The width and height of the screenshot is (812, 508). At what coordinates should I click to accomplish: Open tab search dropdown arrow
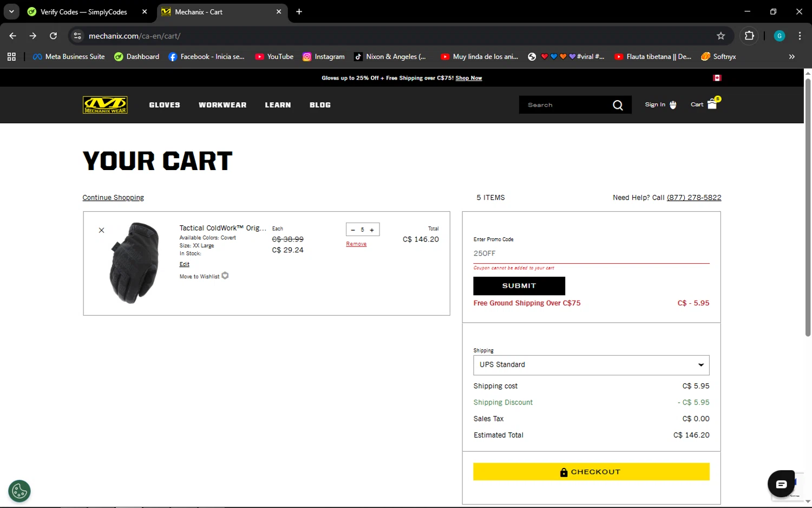point(11,11)
